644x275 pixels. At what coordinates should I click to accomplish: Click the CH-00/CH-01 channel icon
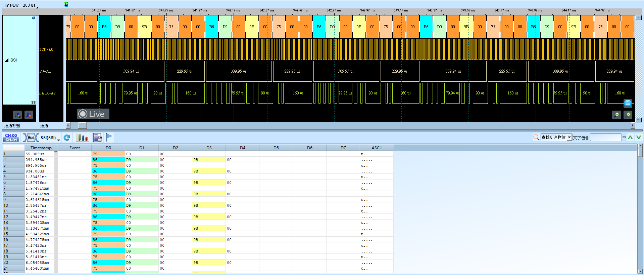point(11,137)
